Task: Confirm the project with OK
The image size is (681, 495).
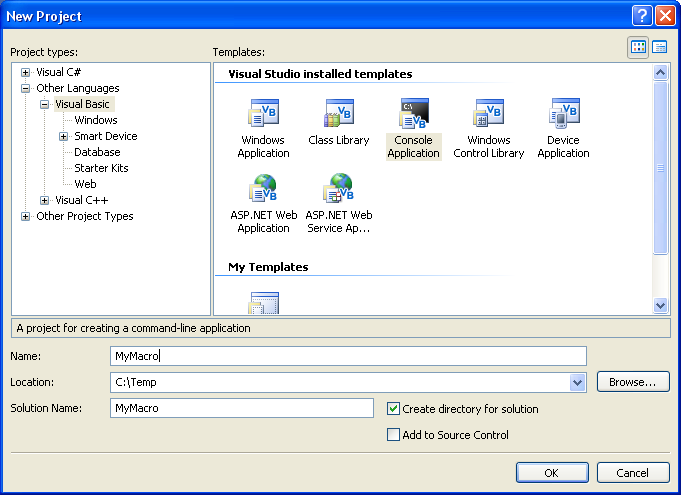Action: (x=552, y=472)
